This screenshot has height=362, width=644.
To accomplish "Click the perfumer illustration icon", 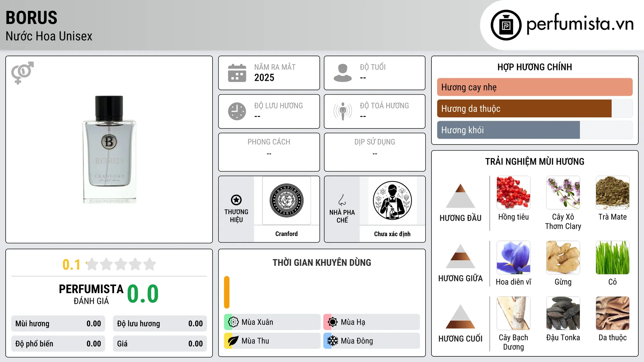I will (392, 200).
